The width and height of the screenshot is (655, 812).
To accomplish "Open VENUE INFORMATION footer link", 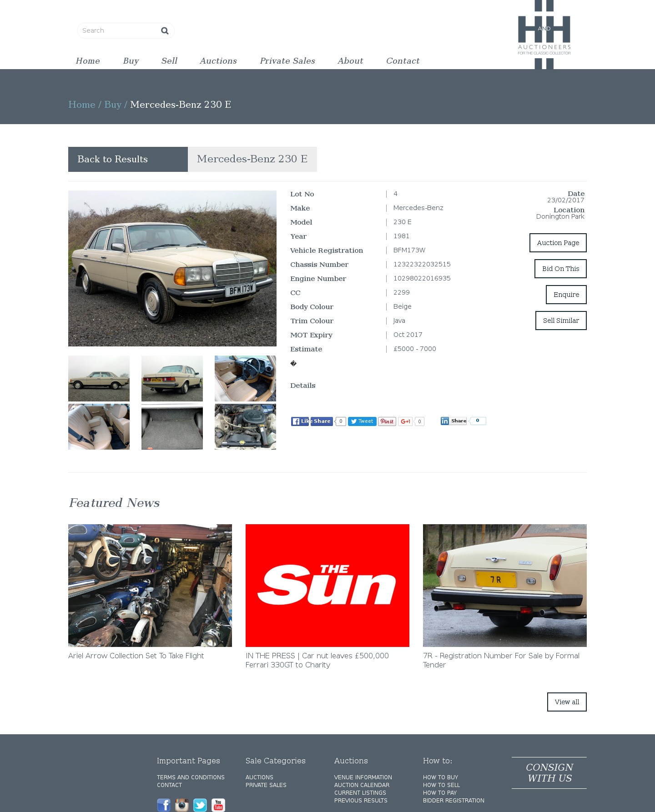I will [x=363, y=777].
